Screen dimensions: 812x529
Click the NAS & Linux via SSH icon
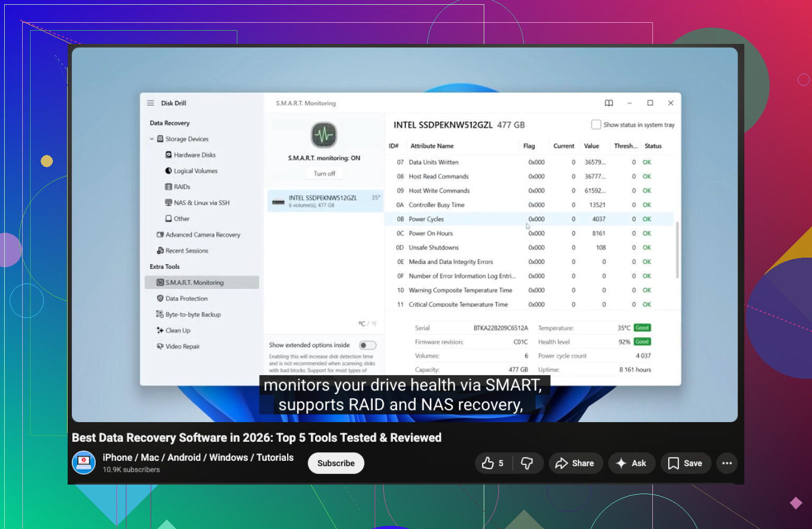pos(169,202)
